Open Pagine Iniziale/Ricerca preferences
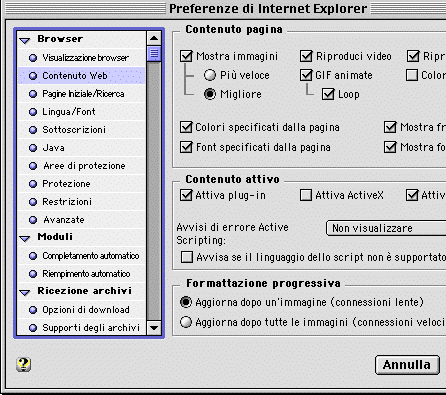The height and width of the screenshot is (395, 446). coord(82,94)
